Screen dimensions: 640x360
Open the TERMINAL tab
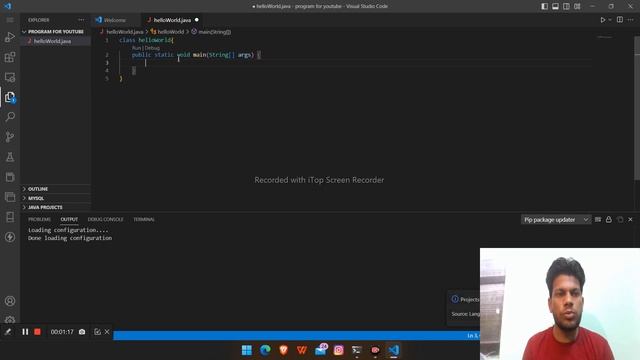coord(144,220)
